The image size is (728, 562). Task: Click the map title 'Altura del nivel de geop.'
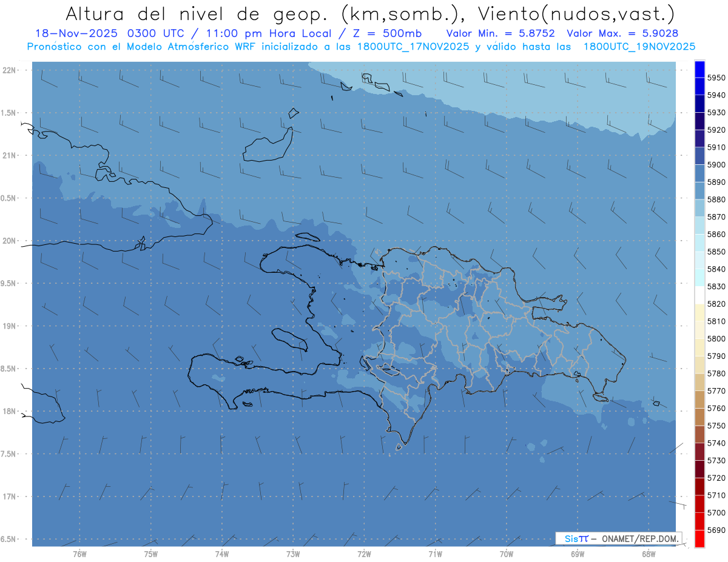198,13
